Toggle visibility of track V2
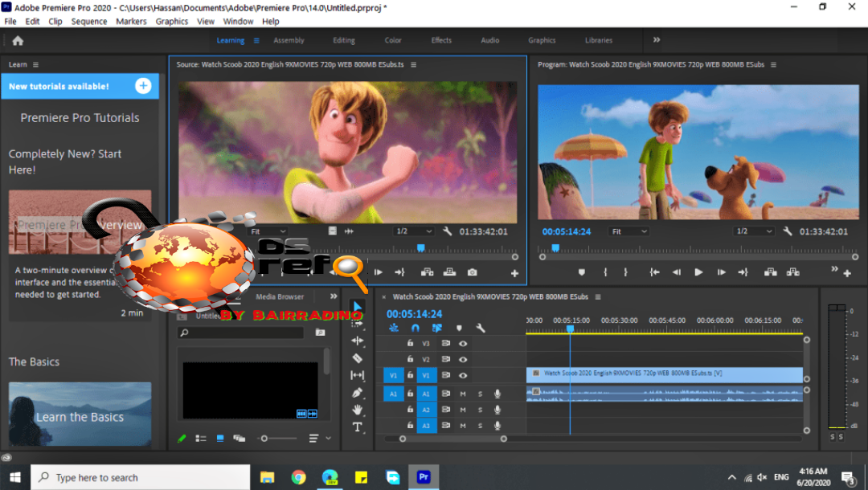 click(x=463, y=360)
